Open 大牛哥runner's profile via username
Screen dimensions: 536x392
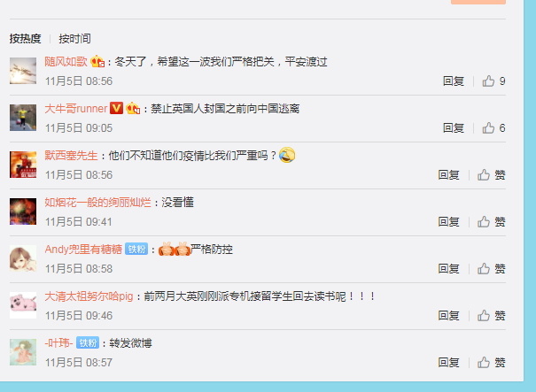coord(76,109)
